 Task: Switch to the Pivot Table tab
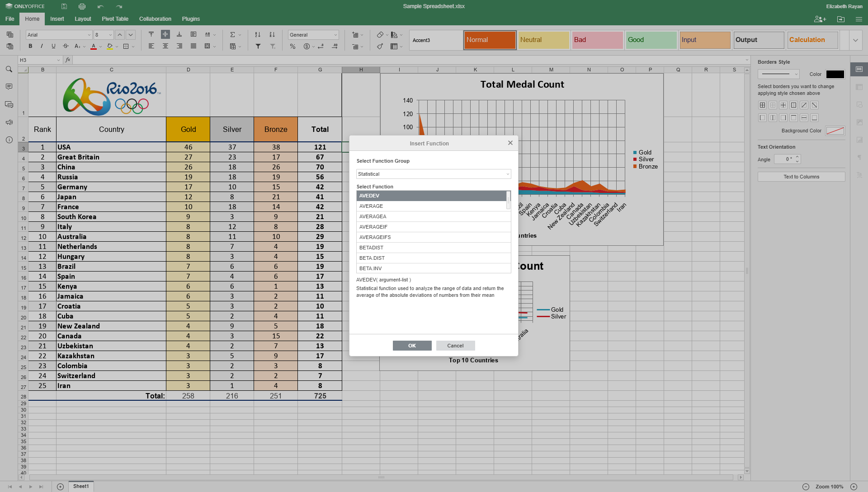(115, 19)
